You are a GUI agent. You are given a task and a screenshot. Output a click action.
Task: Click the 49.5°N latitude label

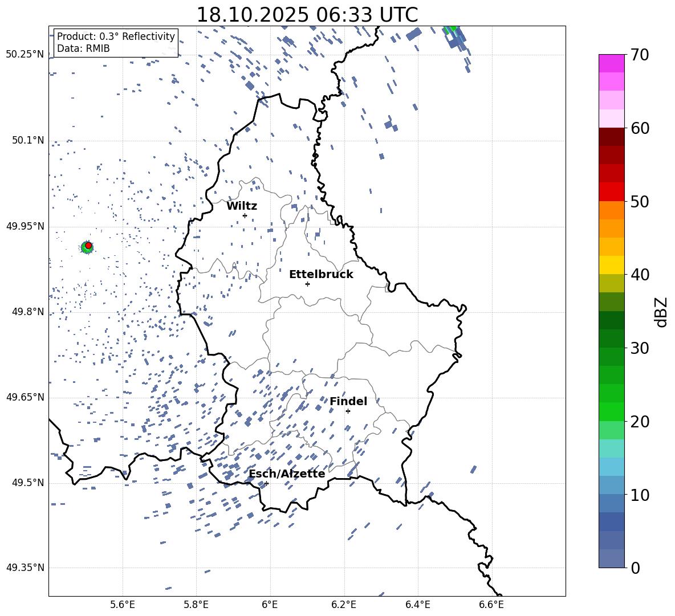(x=27, y=483)
